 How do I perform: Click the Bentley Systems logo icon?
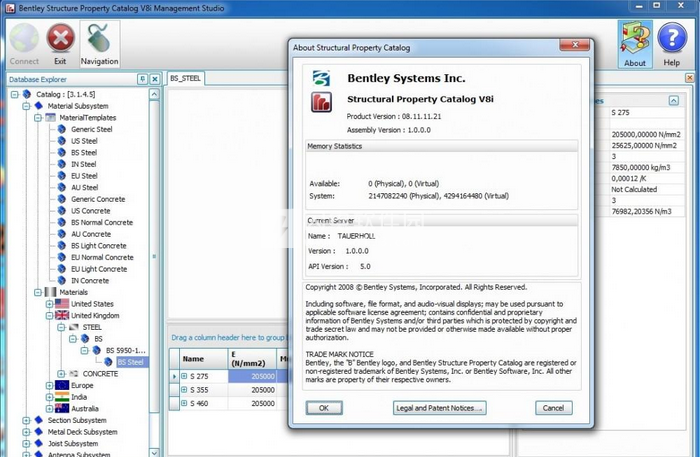coord(321,78)
